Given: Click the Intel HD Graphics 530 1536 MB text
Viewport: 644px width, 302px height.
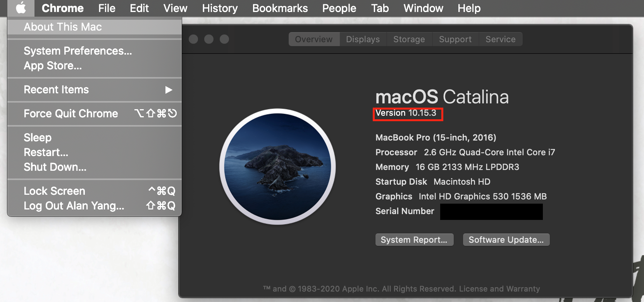Looking at the screenshot, I should tap(483, 196).
